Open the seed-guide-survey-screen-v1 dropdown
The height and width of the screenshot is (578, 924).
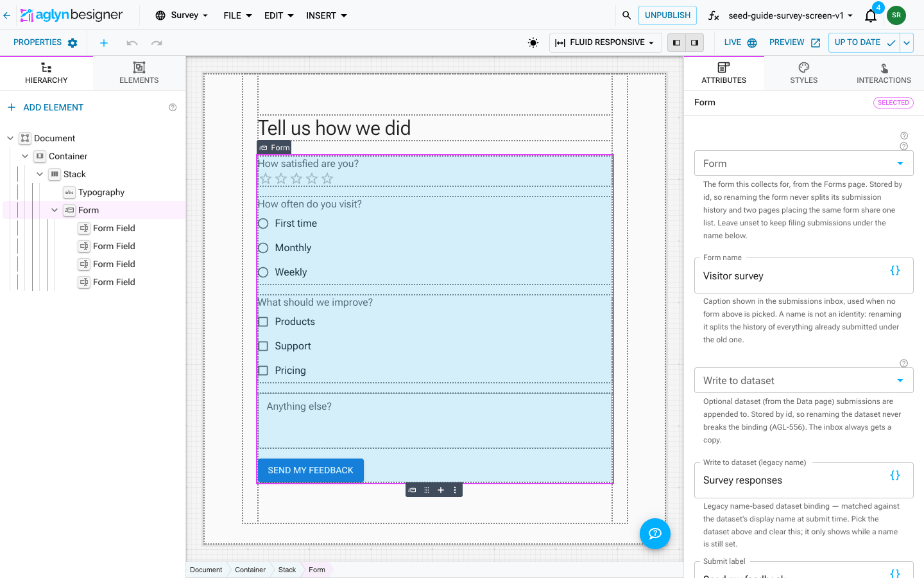coord(791,15)
